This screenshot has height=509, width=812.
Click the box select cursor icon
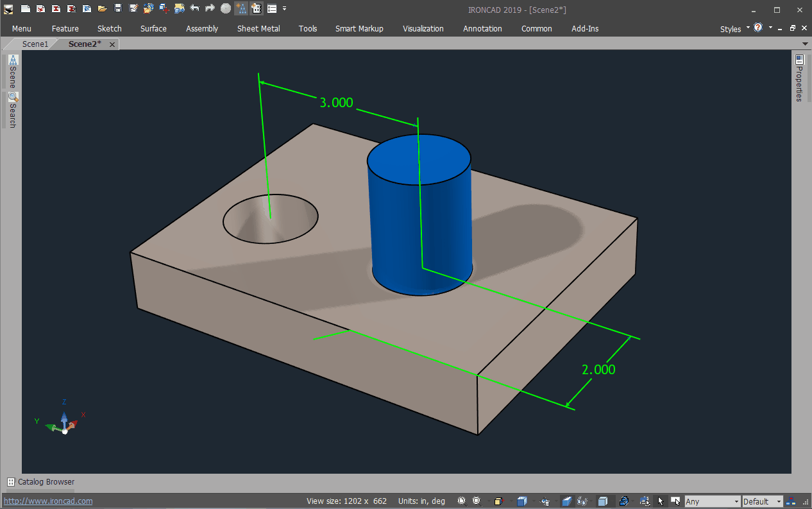[675, 501]
